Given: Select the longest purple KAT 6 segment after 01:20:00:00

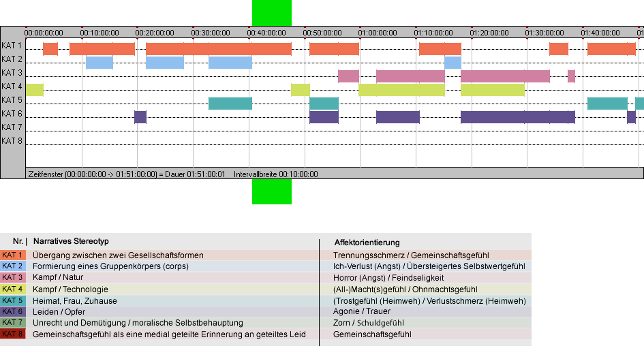Looking at the screenshot, I should tap(518, 117).
